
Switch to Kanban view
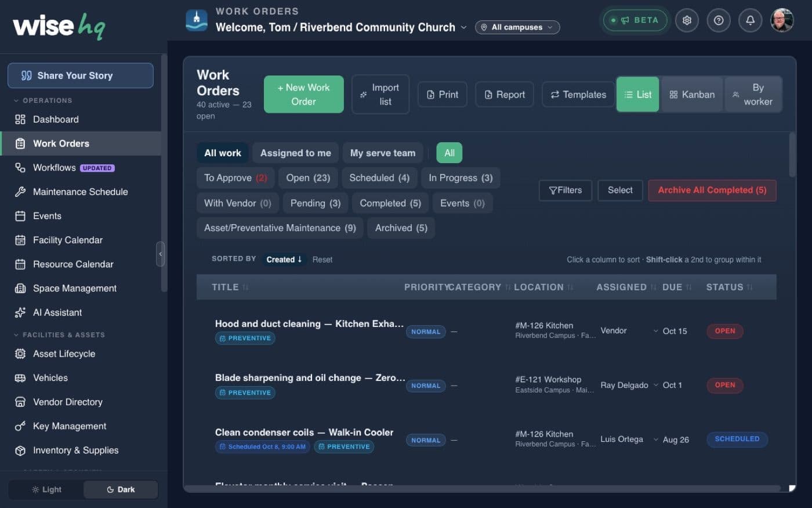[x=692, y=95]
